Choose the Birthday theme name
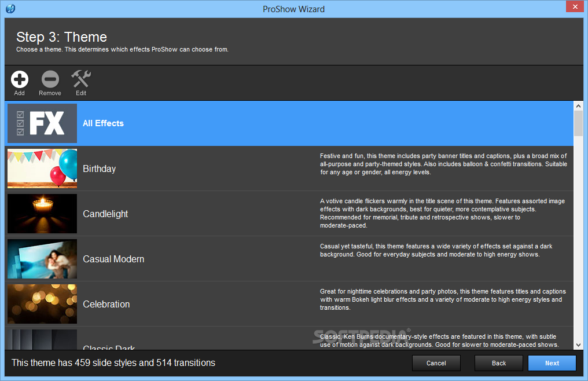The height and width of the screenshot is (381, 588). 100,169
